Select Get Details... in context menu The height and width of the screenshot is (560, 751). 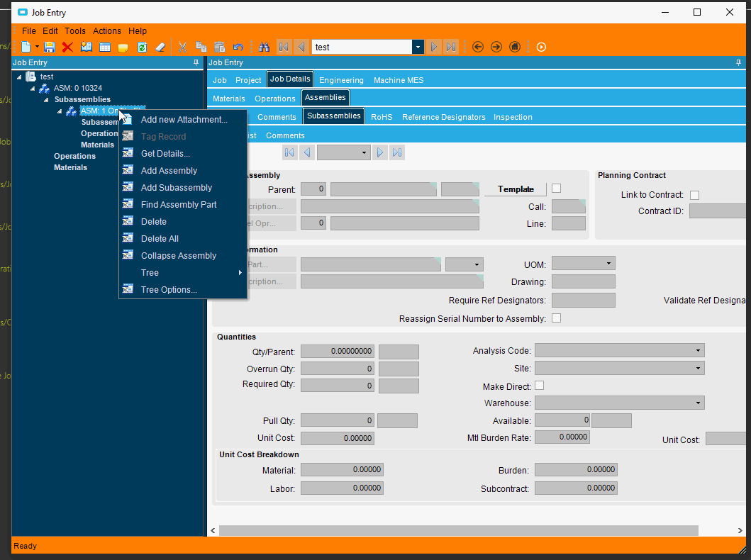pyautogui.click(x=183, y=154)
